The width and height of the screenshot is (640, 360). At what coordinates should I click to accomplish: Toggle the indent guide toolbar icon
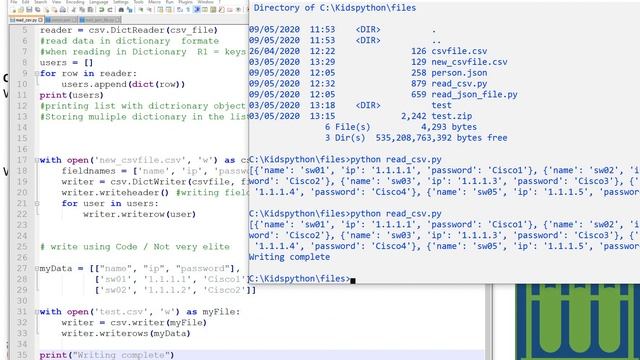pos(197,9)
